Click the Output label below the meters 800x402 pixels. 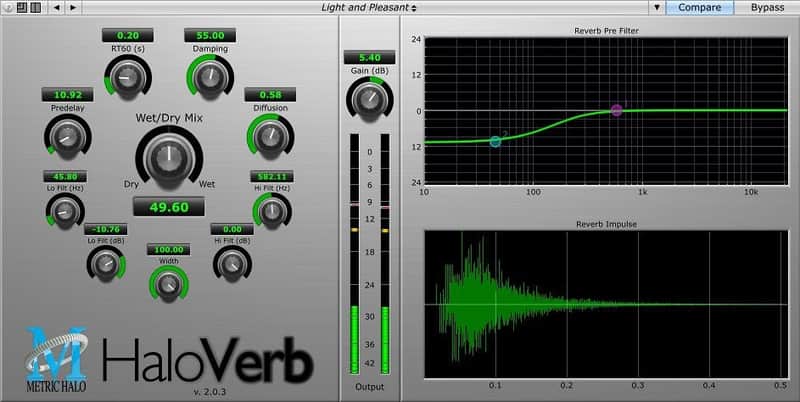pyautogui.click(x=369, y=387)
